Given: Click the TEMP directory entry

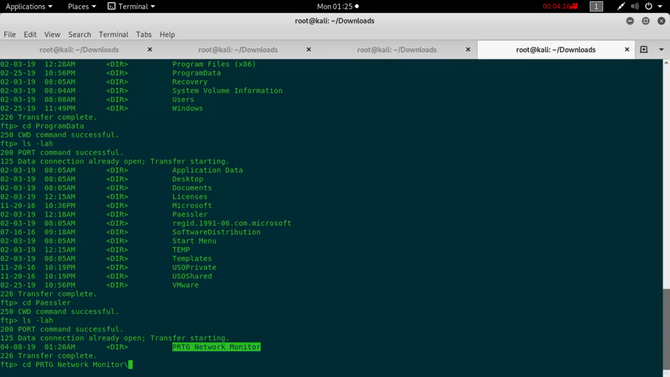Looking at the screenshot, I should click(x=181, y=250).
